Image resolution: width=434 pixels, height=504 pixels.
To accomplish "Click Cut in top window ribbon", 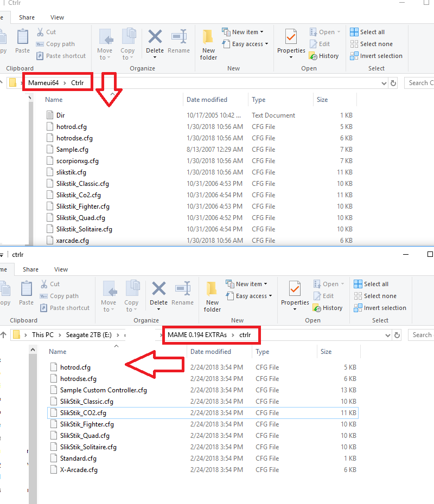I will pos(46,32).
